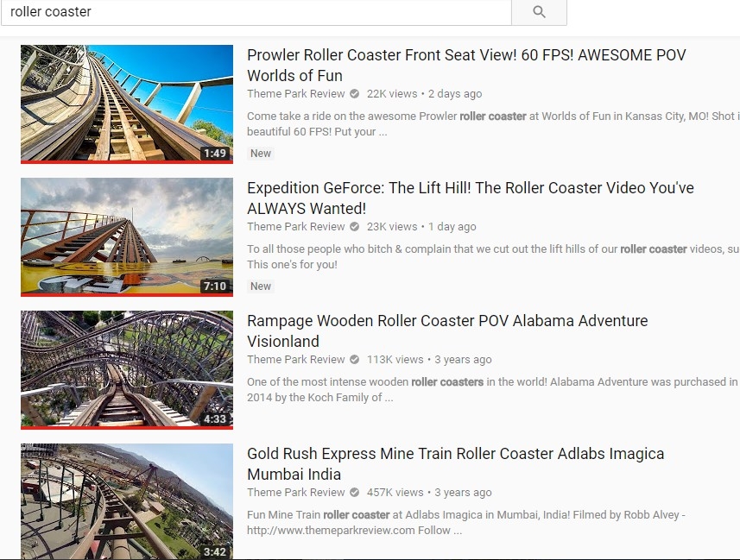Visit Theme Park Review channel under the Prowler video
740x560 pixels.
coord(296,94)
